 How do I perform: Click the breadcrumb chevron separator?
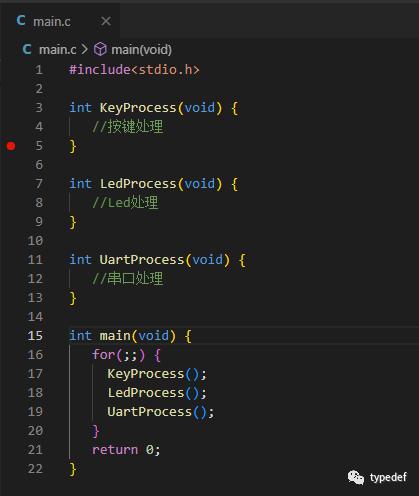(x=85, y=50)
